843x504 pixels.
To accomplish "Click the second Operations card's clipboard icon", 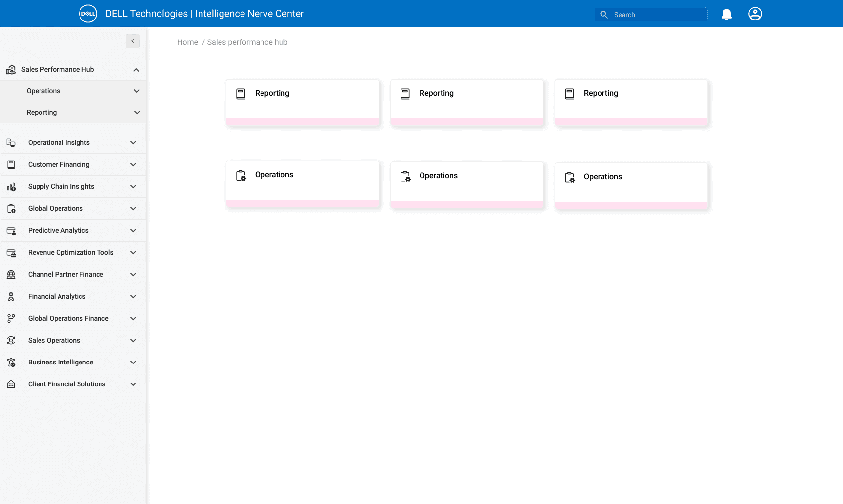I will tap(405, 177).
